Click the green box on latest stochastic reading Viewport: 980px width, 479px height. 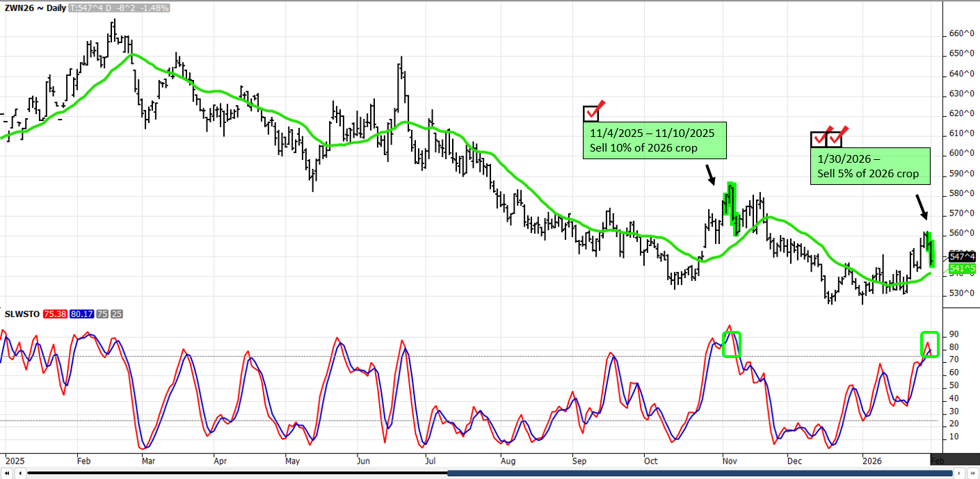(x=930, y=345)
